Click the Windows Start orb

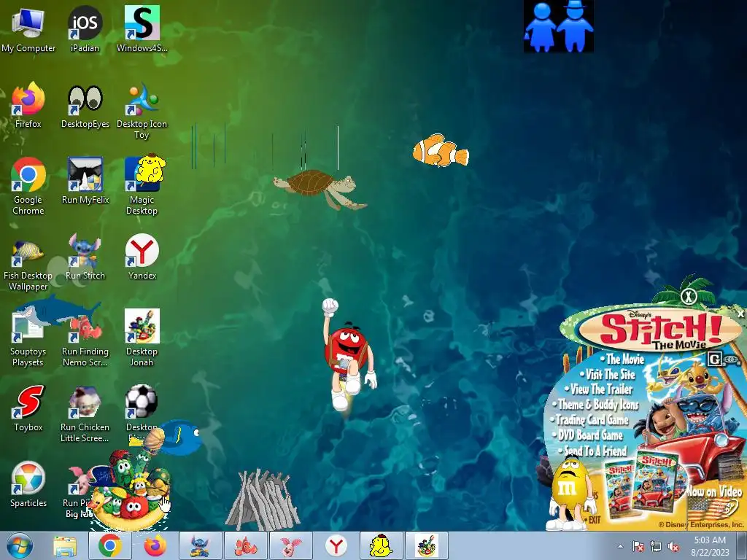[x=20, y=545]
